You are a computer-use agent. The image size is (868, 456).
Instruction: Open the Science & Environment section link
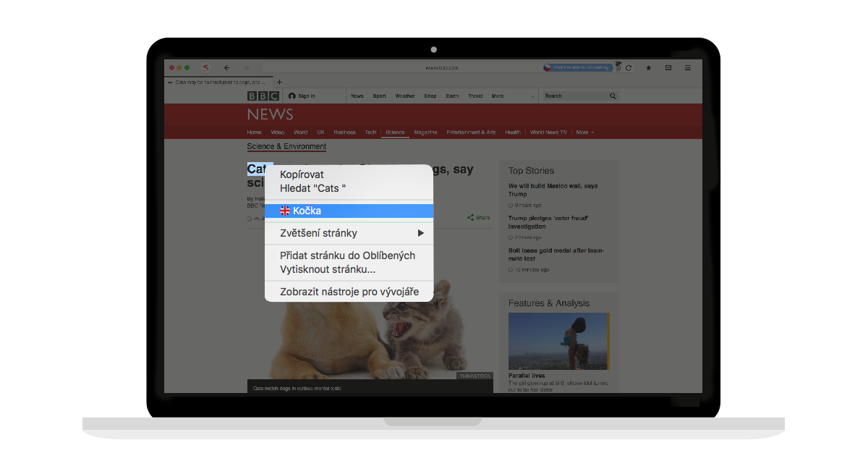pyautogui.click(x=286, y=146)
